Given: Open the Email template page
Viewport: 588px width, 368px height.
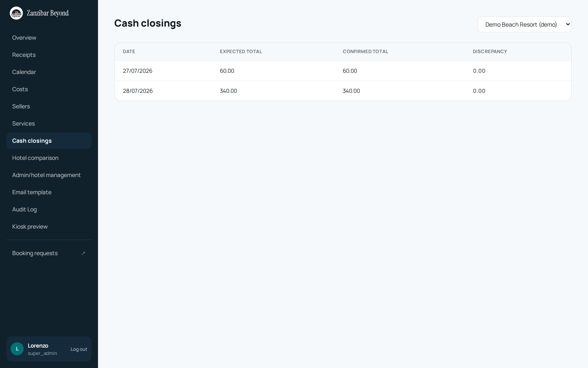Looking at the screenshot, I should (49, 192).
